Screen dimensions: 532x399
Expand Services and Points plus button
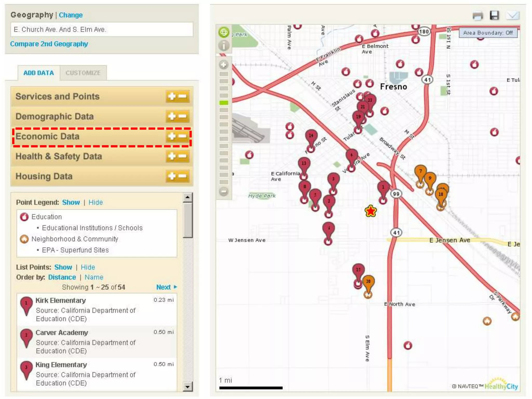(x=172, y=96)
